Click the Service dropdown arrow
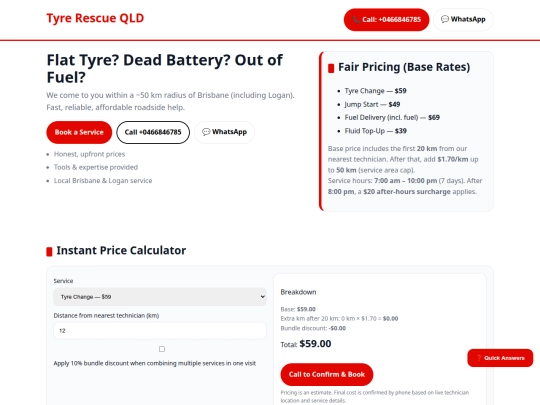Image resolution: width=540 pixels, height=405 pixels. click(x=262, y=297)
